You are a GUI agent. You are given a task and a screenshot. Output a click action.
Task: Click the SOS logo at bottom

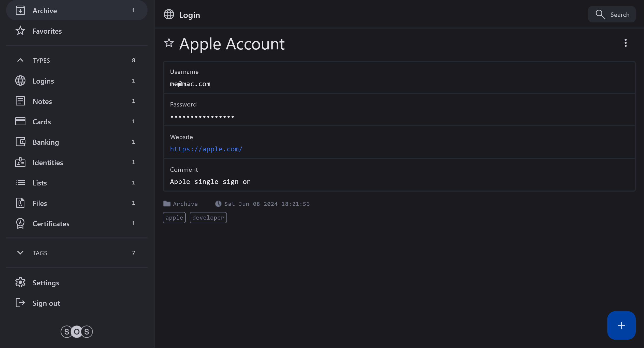[77, 331]
